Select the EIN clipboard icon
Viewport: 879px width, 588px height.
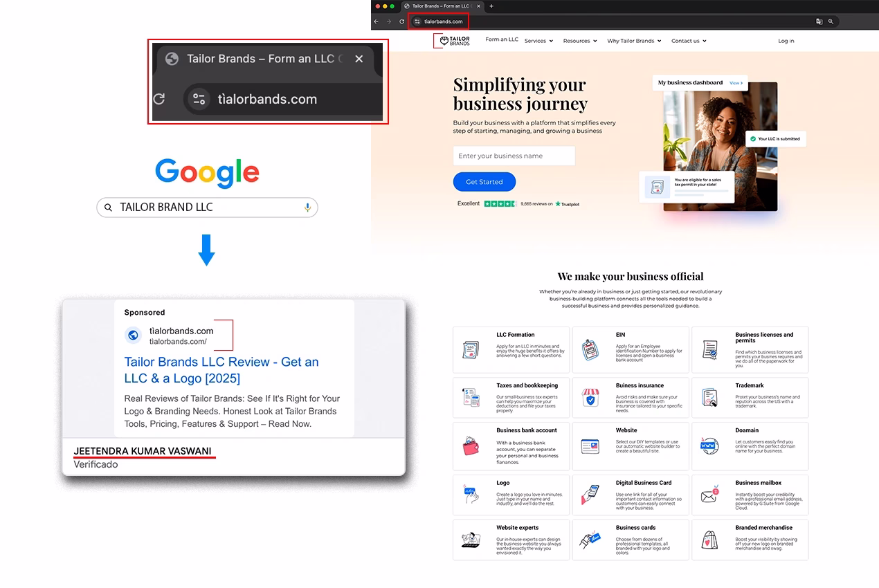pyautogui.click(x=590, y=349)
